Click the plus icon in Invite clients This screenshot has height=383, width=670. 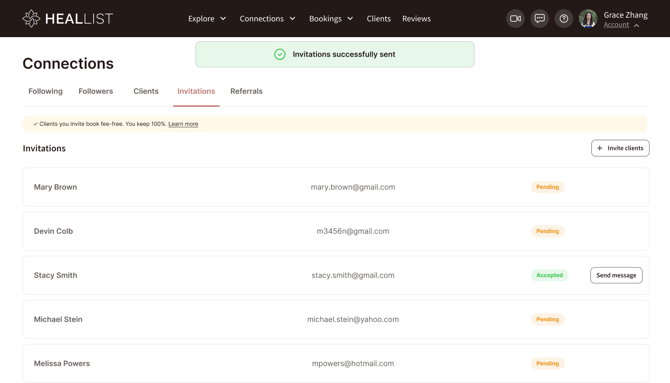coord(599,148)
